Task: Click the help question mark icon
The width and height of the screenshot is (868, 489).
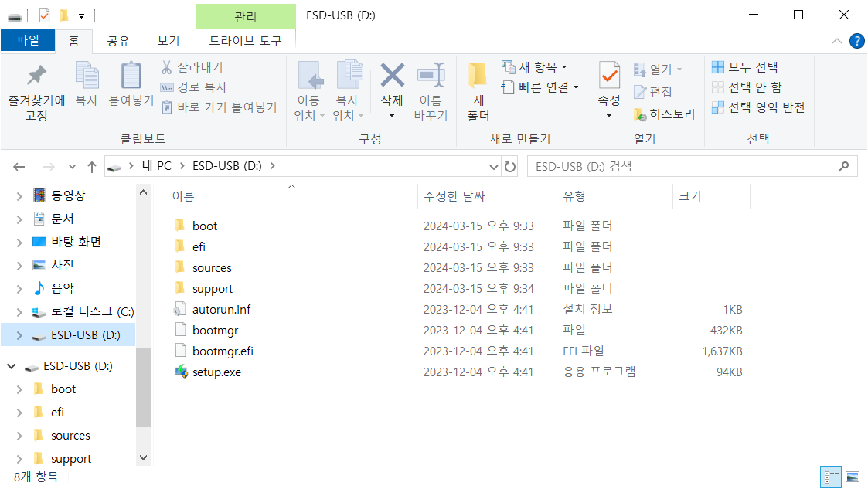Action: tap(857, 42)
